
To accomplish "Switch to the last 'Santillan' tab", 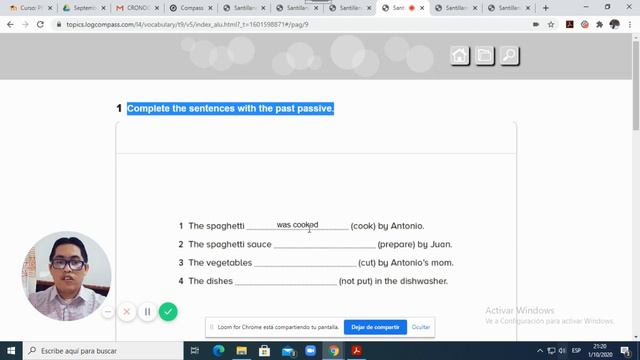I will click(508, 8).
